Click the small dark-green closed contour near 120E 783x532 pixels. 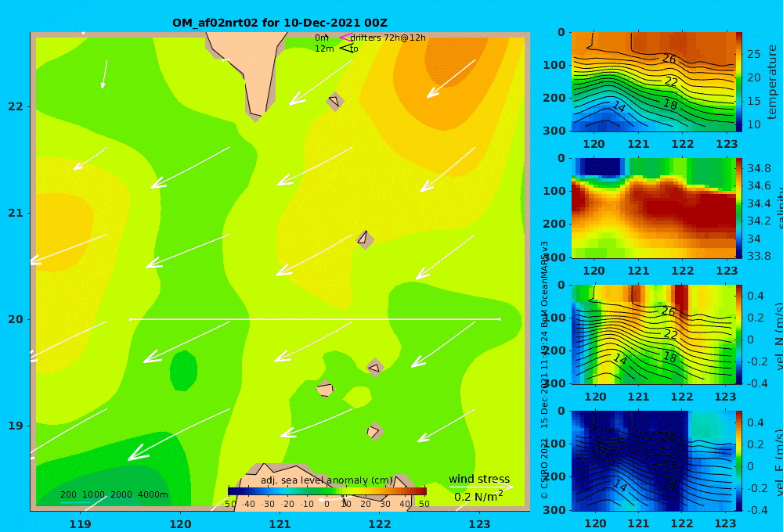[183, 370]
